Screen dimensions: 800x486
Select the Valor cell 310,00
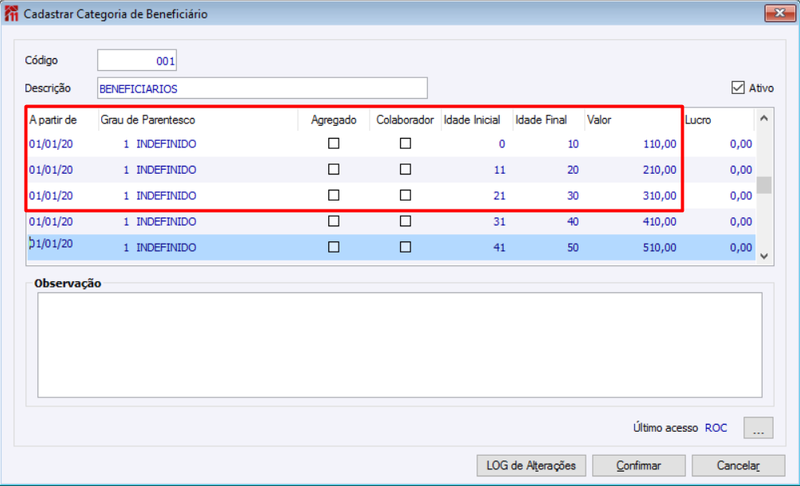659,196
